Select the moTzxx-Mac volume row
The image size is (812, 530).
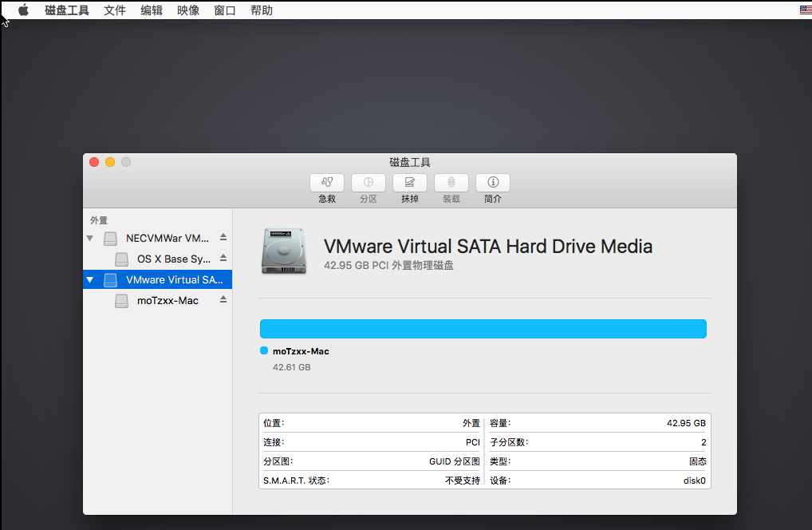pyautogui.click(x=157, y=300)
